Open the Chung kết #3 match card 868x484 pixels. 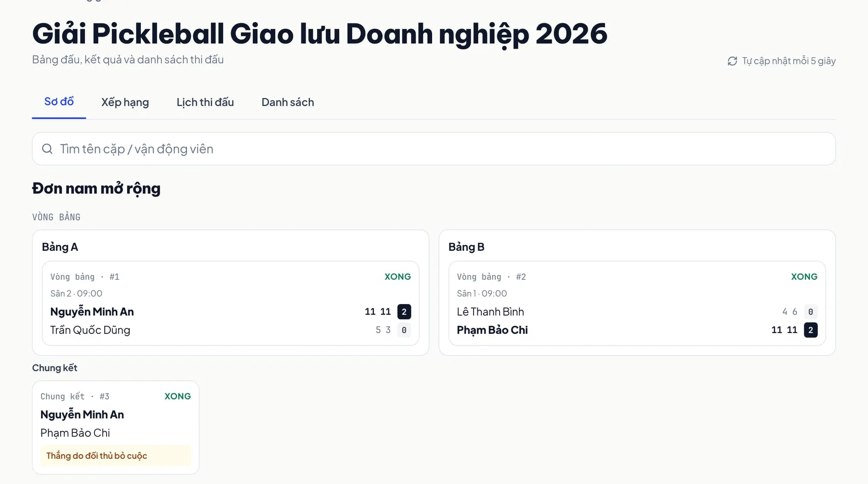coord(116,428)
